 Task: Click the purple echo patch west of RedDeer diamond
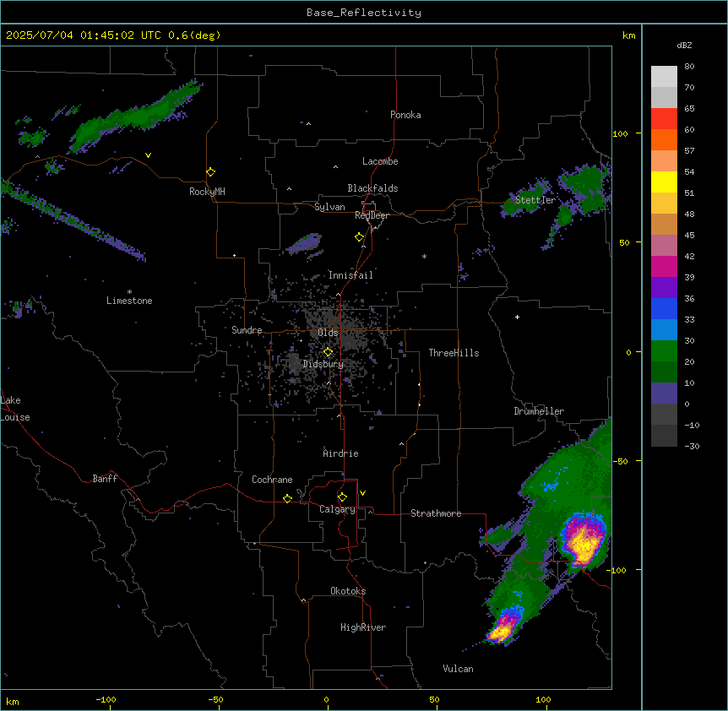click(x=305, y=244)
